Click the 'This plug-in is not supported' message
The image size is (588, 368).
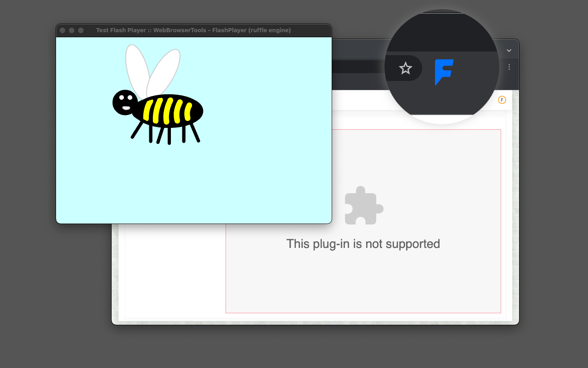(x=363, y=244)
